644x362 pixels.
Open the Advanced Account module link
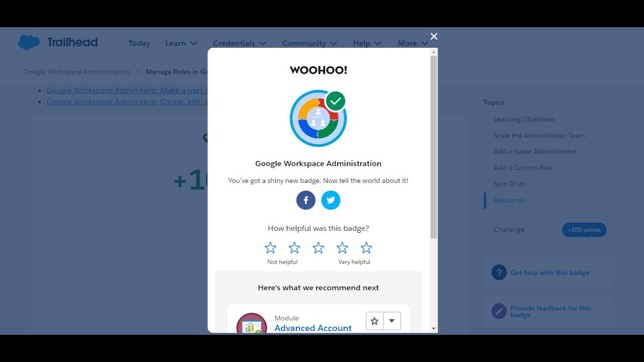pyautogui.click(x=313, y=328)
